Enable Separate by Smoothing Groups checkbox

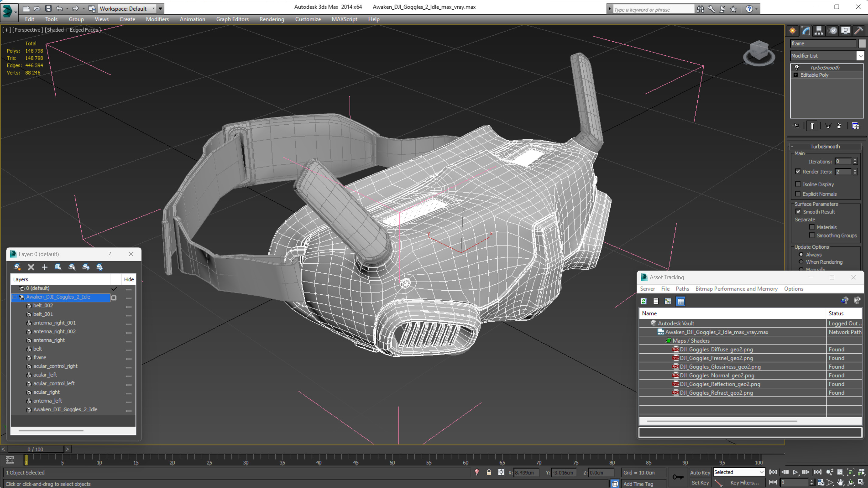tap(812, 235)
